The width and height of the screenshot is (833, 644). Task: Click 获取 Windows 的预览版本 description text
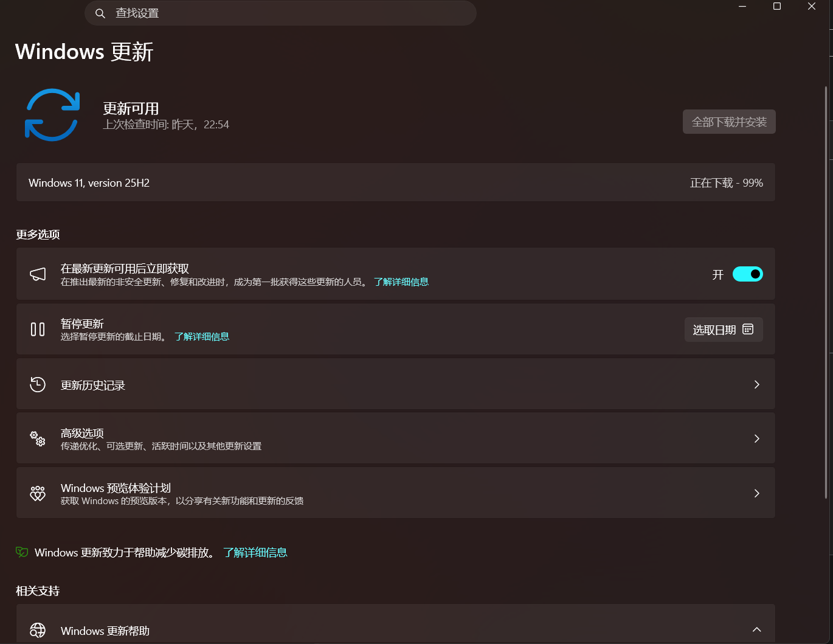pos(182,501)
